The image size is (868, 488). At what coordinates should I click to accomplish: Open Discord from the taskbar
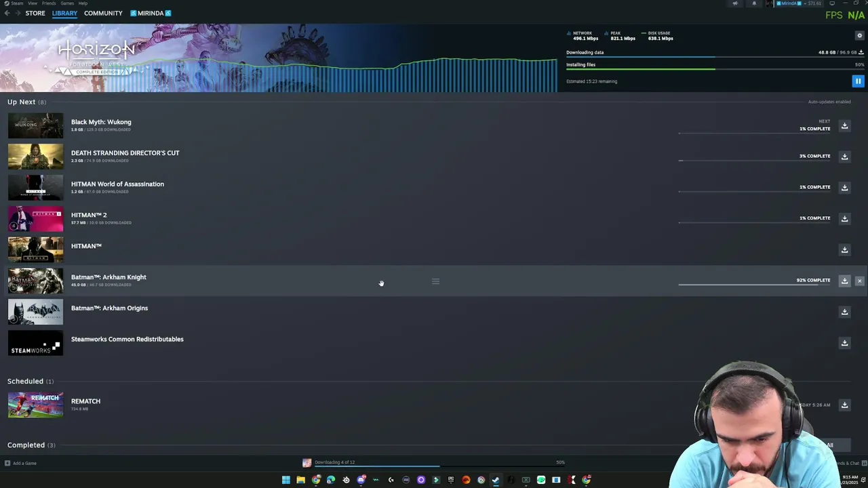click(x=361, y=480)
